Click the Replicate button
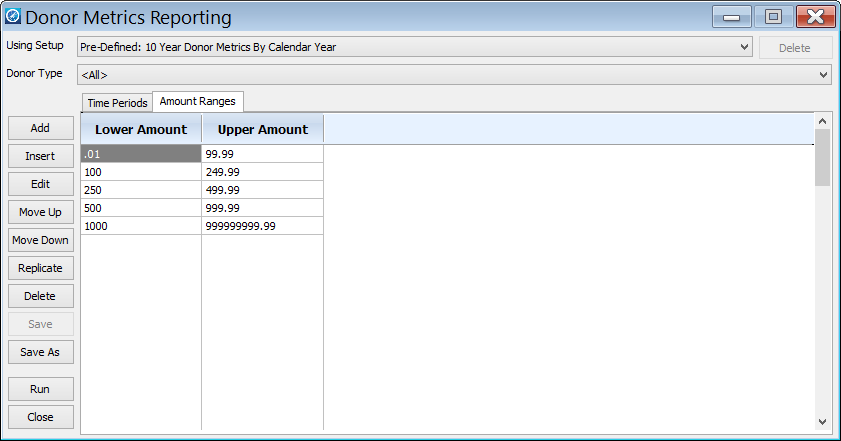Image resolution: width=841 pixels, height=441 pixels. [x=41, y=268]
